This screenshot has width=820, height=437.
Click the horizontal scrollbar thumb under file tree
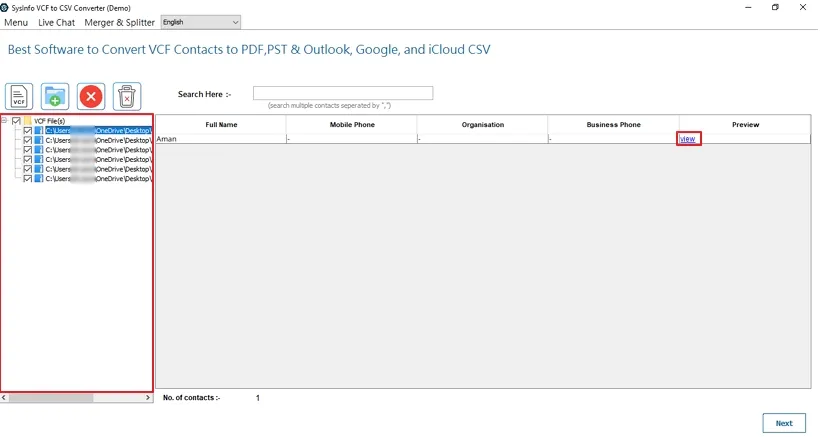tap(51, 398)
